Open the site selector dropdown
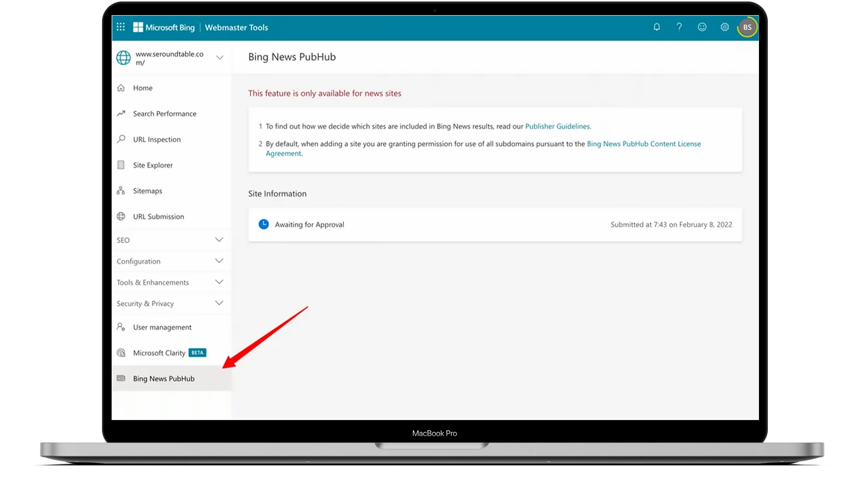 pos(219,58)
